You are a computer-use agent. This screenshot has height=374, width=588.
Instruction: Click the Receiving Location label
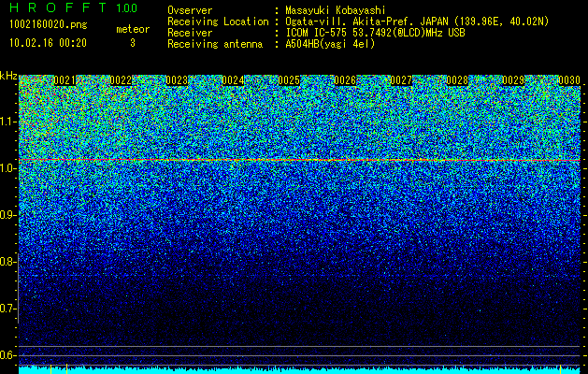point(218,22)
